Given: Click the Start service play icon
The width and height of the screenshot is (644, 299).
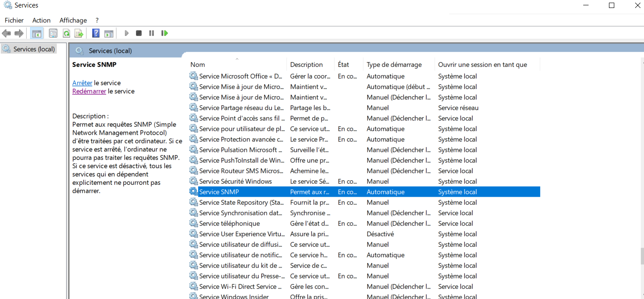Looking at the screenshot, I should click(126, 33).
